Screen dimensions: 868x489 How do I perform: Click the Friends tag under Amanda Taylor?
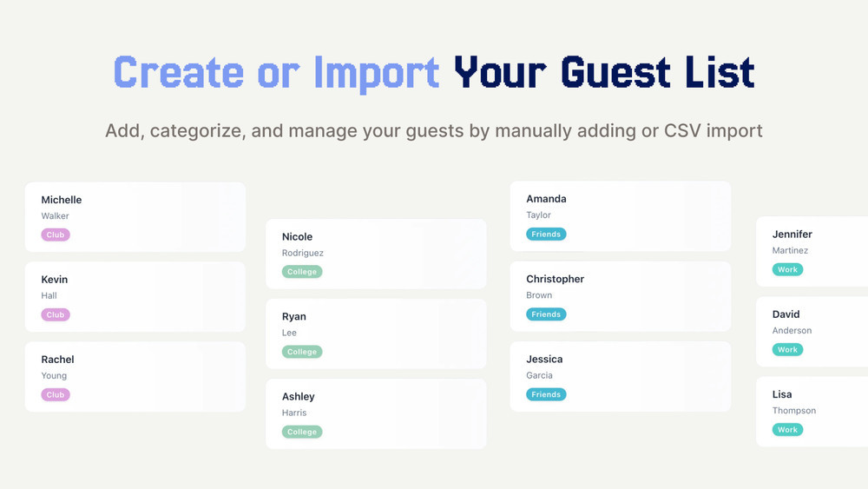(x=546, y=234)
